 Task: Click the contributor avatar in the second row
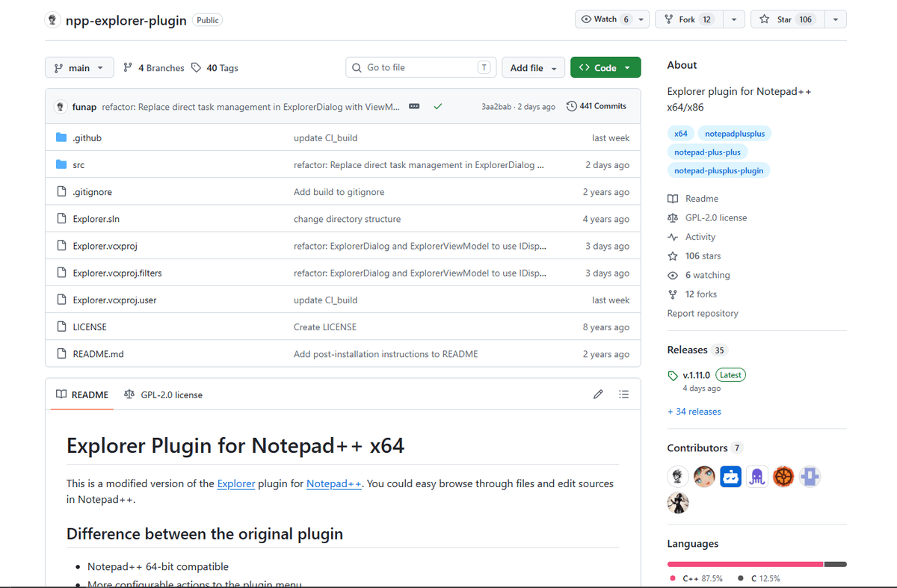(678, 503)
